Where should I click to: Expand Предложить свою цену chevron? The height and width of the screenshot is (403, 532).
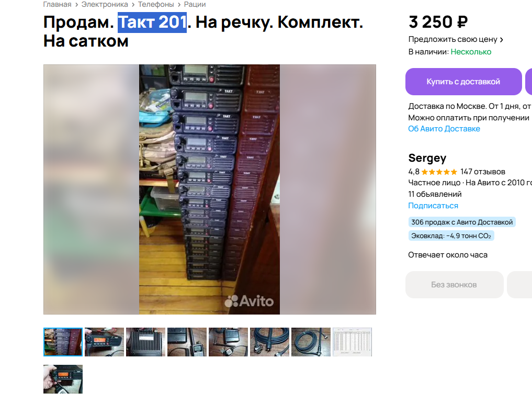501,40
